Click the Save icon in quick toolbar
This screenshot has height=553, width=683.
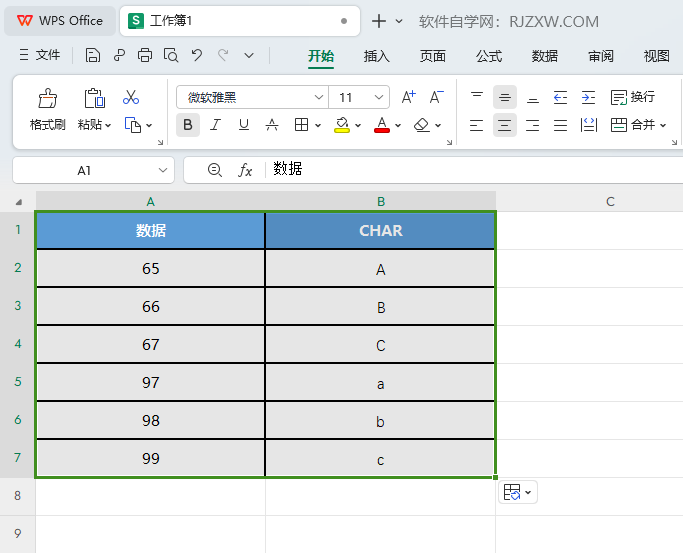pyautogui.click(x=92, y=55)
